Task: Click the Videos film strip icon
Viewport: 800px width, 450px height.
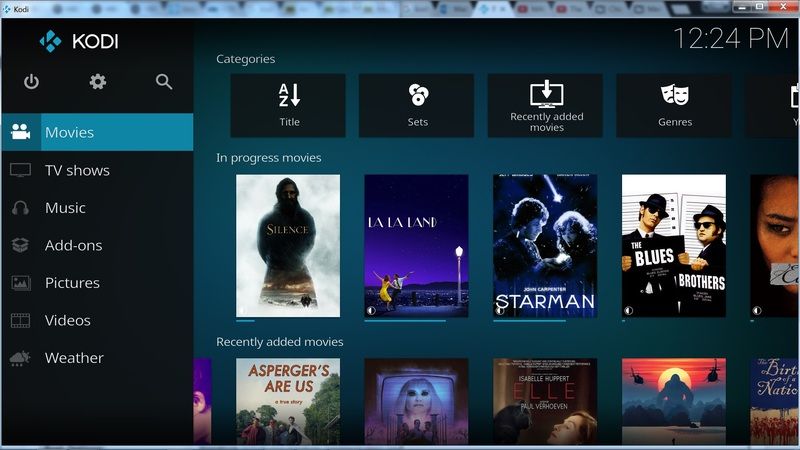Action: (x=20, y=320)
